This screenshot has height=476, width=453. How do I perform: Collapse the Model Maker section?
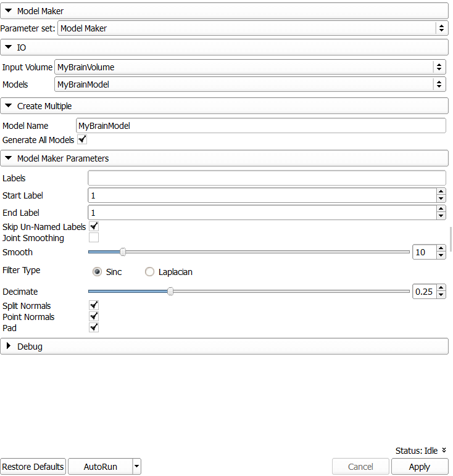tap(224, 11)
